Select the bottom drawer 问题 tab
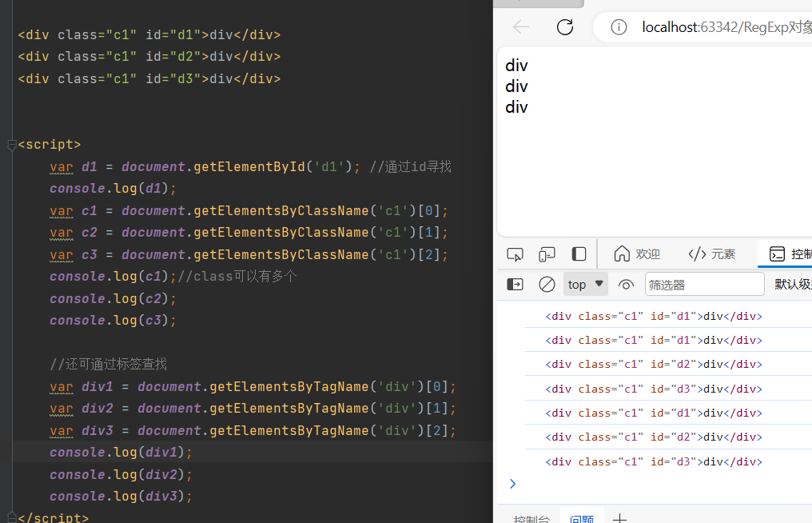Image resolution: width=812 pixels, height=523 pixels. point(582,519)
